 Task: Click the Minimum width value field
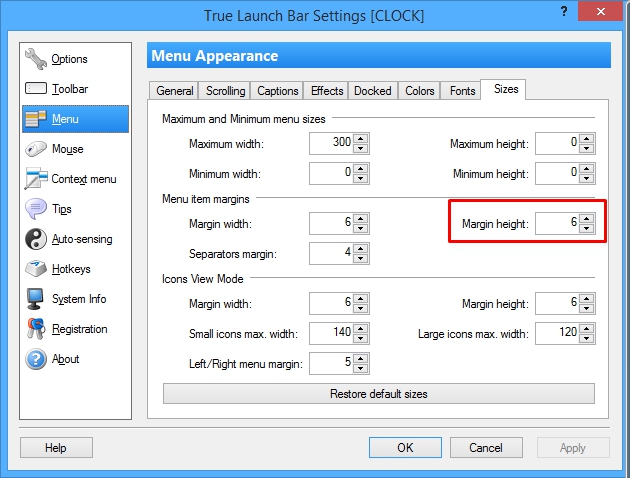pyautogui.click(x=331, y=174)
